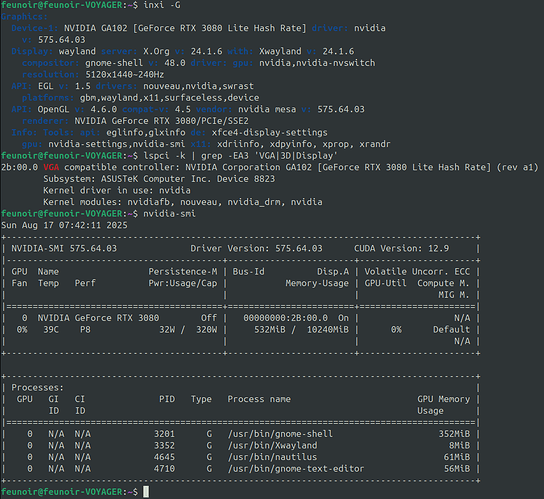Click 'Driver Version: 575.64.03' text
The width and height of the screenshot is (544, 499).
256,248
